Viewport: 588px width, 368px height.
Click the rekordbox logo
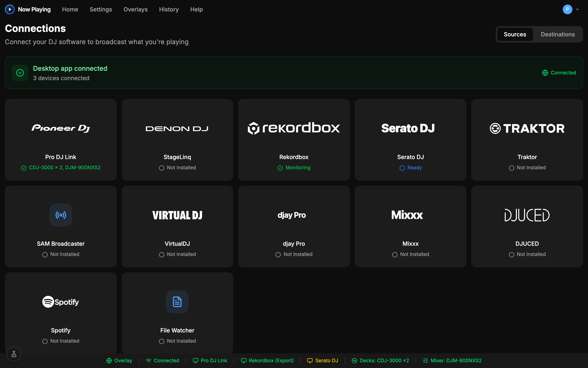click(294, 128)
